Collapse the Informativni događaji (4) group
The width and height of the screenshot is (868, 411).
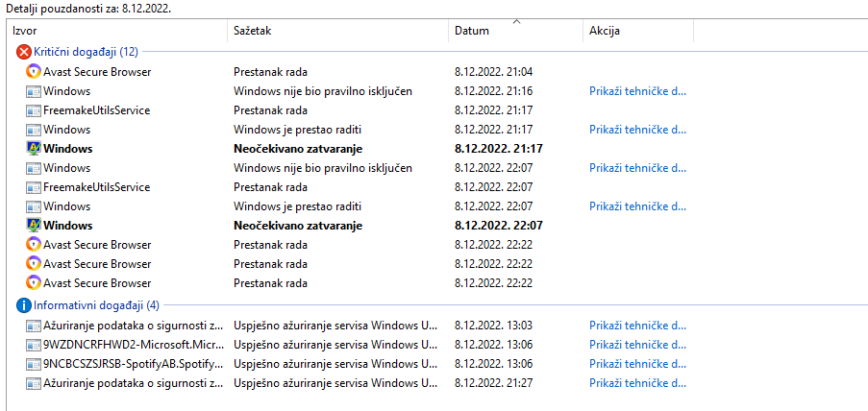click(x=96, y=304)
